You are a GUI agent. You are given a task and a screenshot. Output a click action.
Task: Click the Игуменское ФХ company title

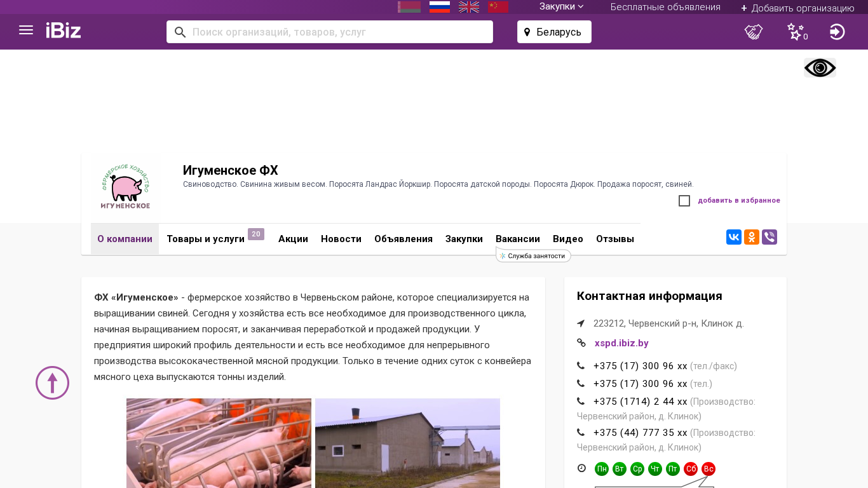[231, 170]
